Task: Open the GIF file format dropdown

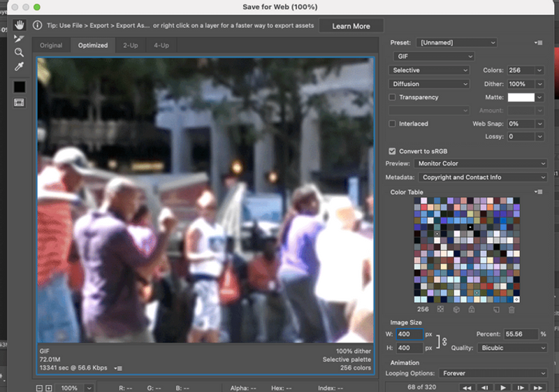Action: tap(434, 57)
